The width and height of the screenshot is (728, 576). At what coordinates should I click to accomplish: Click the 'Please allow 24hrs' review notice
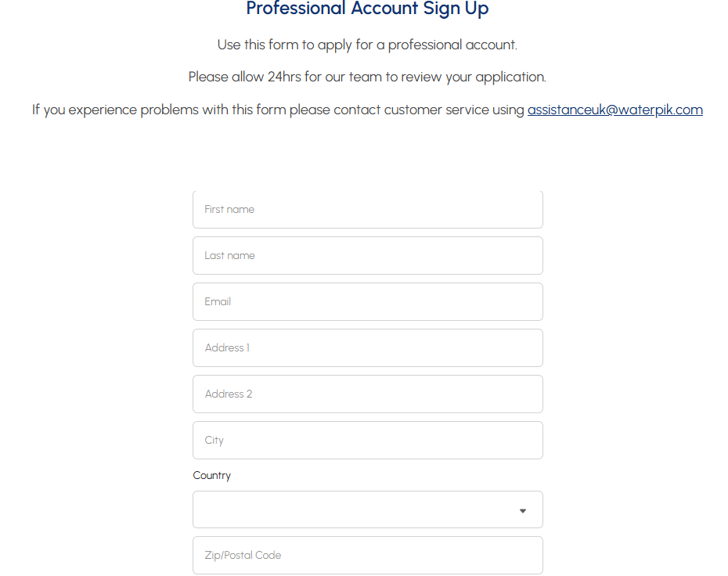coord(367,77)
